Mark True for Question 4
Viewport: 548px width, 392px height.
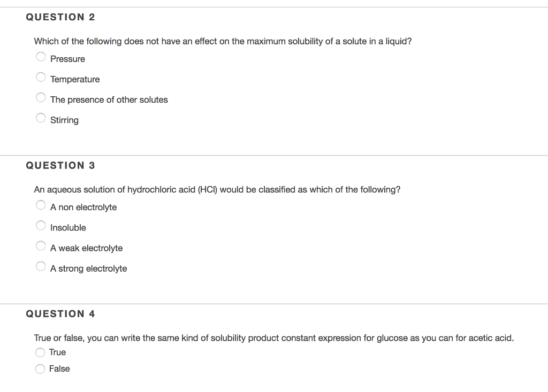tap(40, 352)
